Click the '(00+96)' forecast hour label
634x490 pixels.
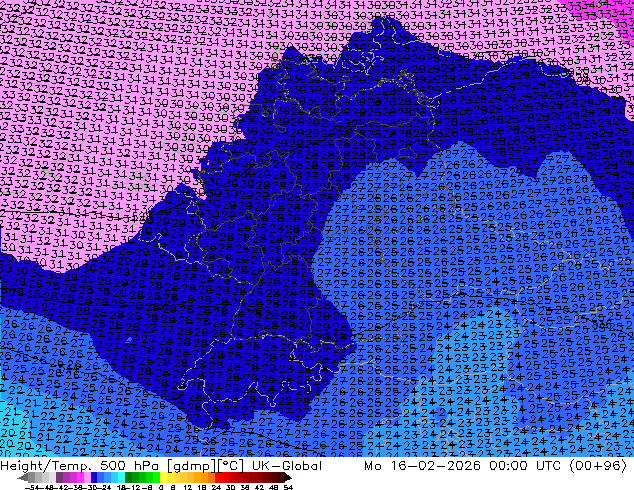click(x=598, y=466)
